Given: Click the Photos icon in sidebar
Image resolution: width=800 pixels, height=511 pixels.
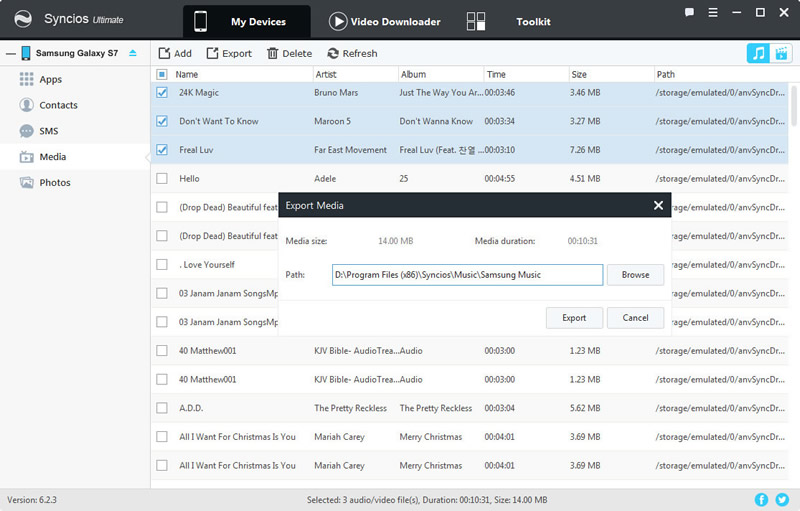Looking at the screenshot, I should (x=27, y=182).
